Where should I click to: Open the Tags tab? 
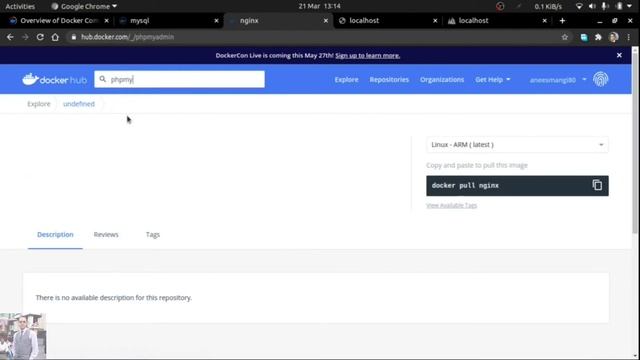click(x=153, y=235)
